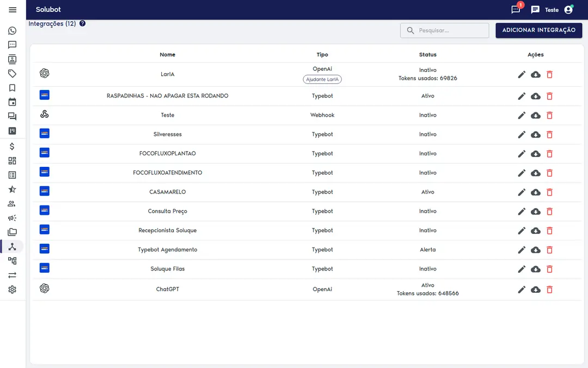This screenshot has width=588, height=368.
Task: Download the CASAMARELO integration via cloud icon
Action: pos(536,192)
